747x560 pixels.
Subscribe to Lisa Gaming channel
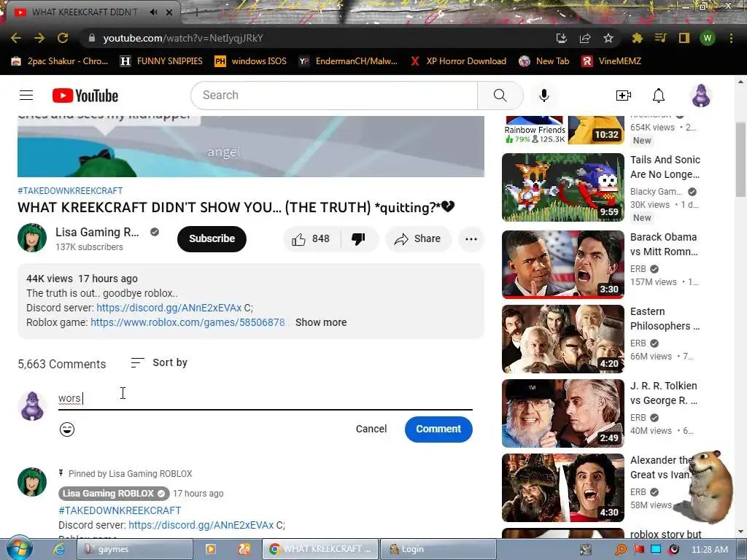[x=212, y=238]
